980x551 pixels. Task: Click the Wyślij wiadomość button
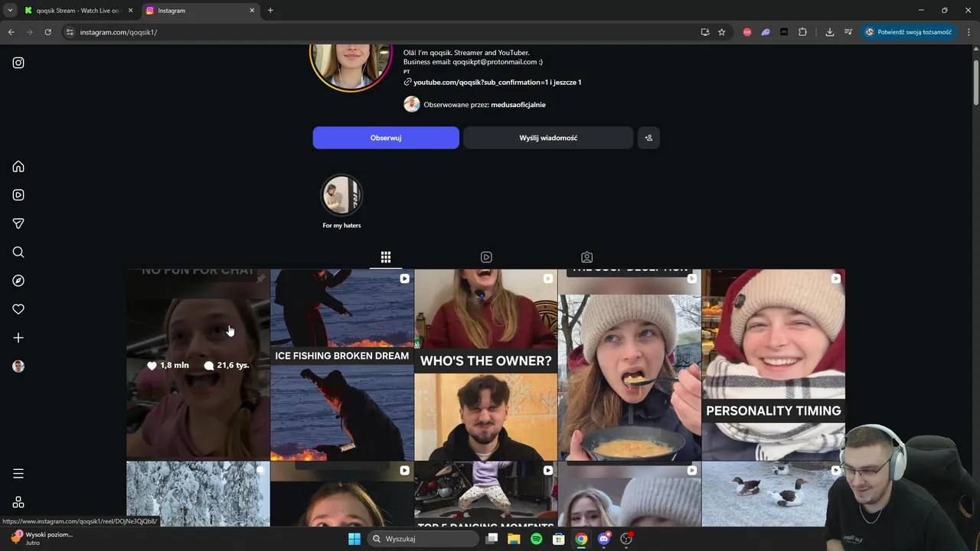pos(548,138)
